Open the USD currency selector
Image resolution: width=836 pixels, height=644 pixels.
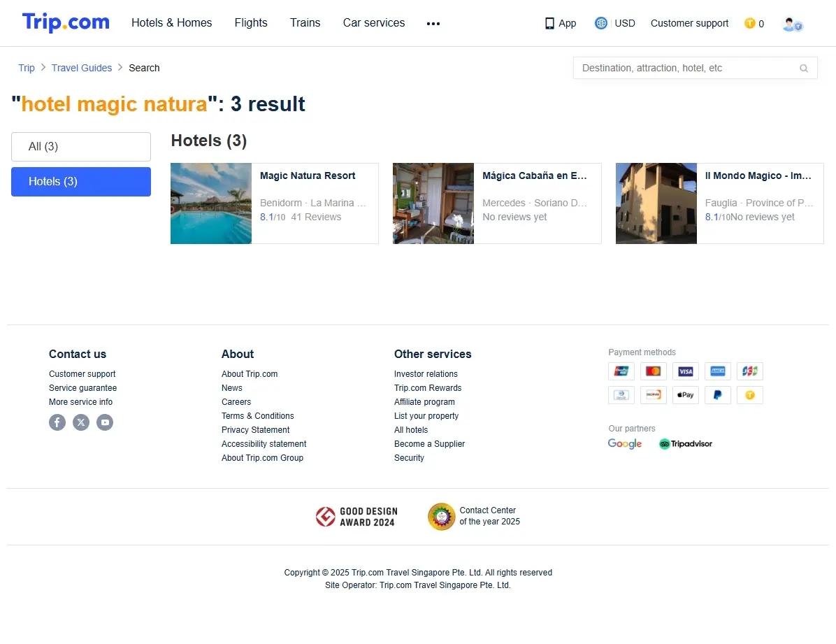pos(625,24)
